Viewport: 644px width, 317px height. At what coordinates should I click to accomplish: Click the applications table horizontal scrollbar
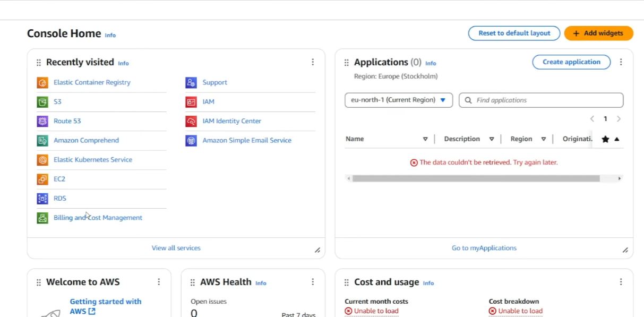click(476, 178)
